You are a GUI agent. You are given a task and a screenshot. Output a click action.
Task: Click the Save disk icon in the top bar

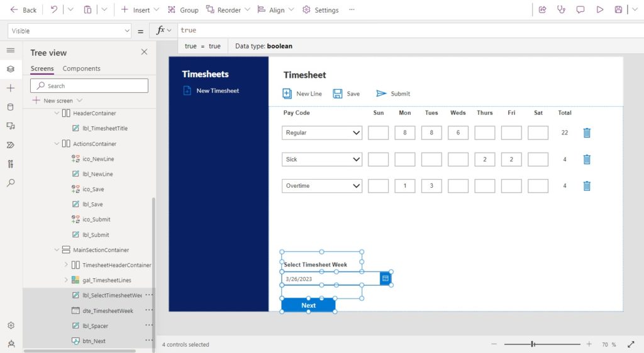tap(618, 9)
